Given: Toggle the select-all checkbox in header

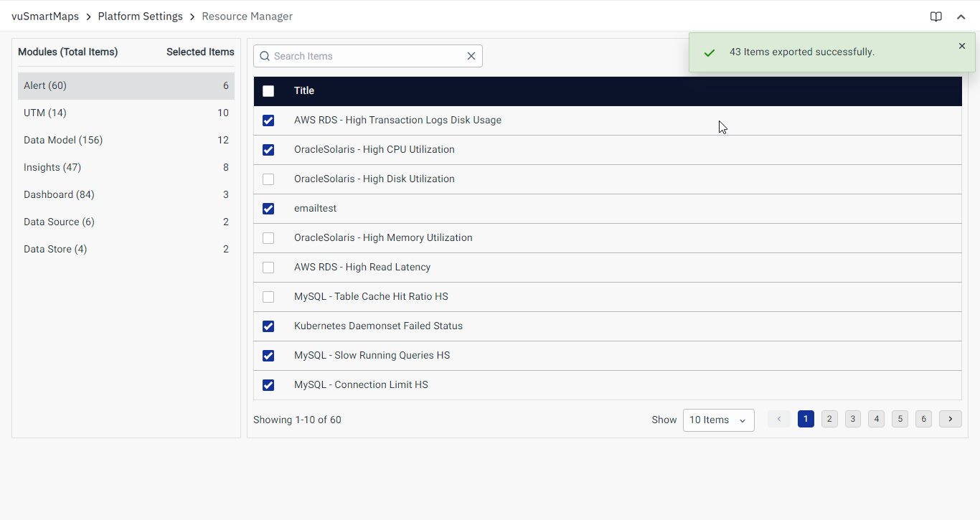Looking at the screenshot, I should pos(268,91).
